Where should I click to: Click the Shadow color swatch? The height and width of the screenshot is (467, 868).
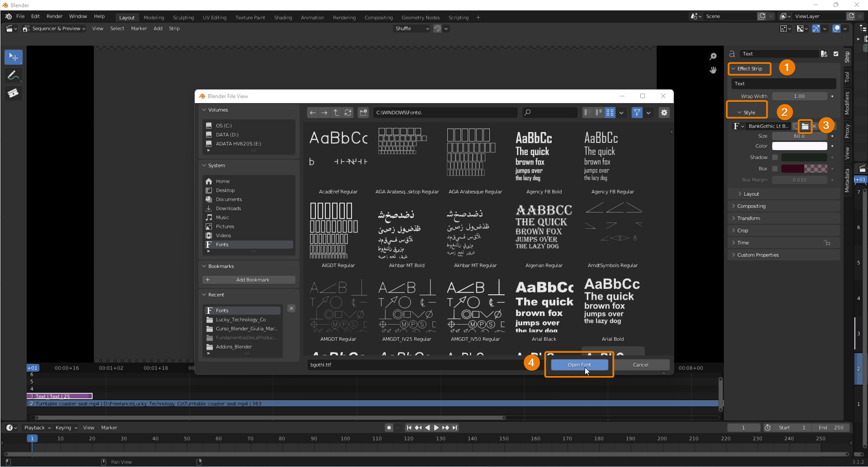(804, 157)
